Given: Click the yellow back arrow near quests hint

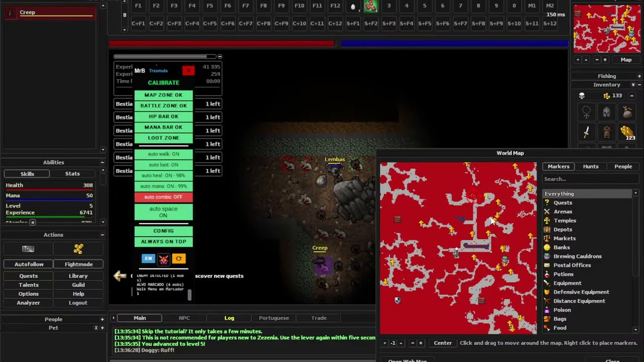Looking at the screenshot, I should [x=120, y=276].
